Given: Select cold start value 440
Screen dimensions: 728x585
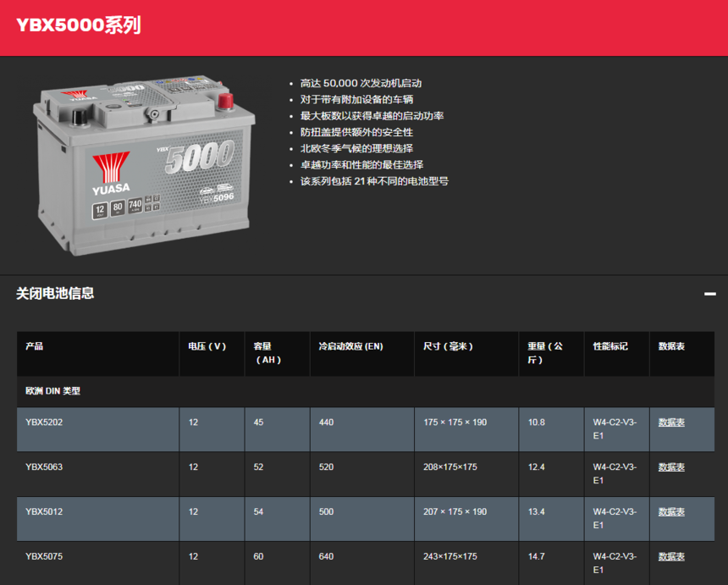Looking at the screenshot, I should (326, 422).
